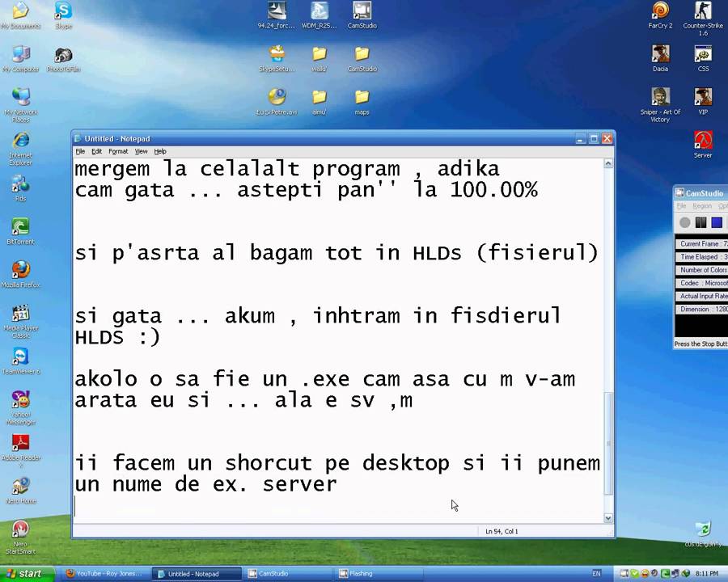Switch to CamStudio taskbar button
Viewport: 728px width, 582px height.
(x=288, y=574)
